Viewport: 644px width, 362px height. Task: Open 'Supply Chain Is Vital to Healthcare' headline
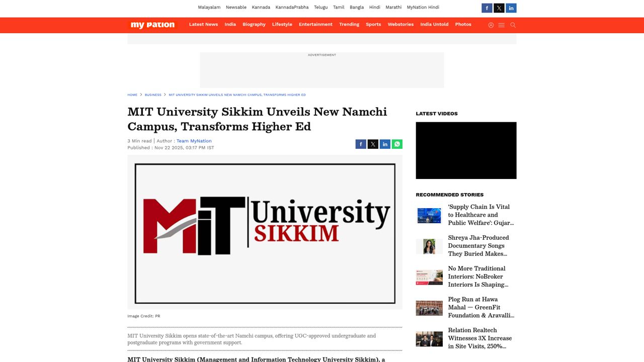tap(481, 215)
